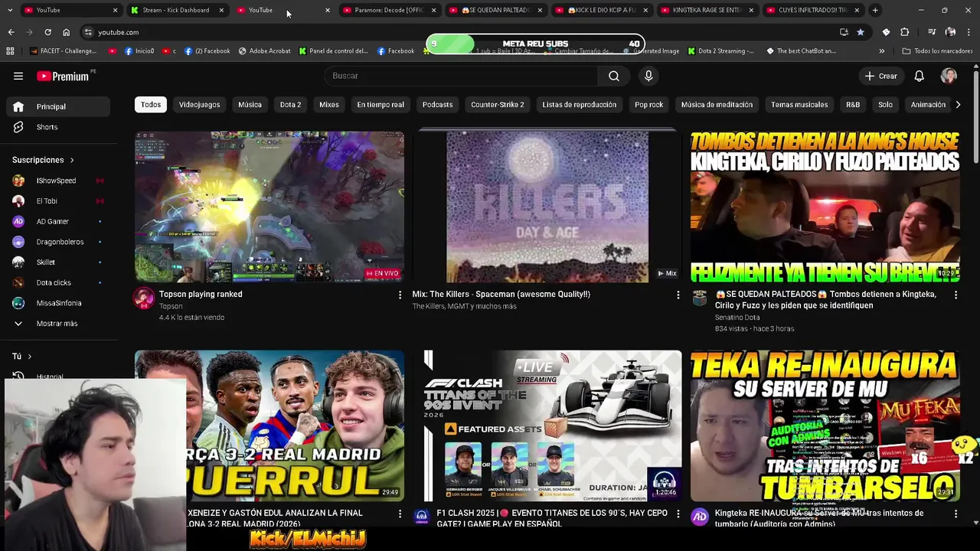Open Dota clicks subscription channel
Image resolution: width=980 pixels, height=551 pixels.
58,282
